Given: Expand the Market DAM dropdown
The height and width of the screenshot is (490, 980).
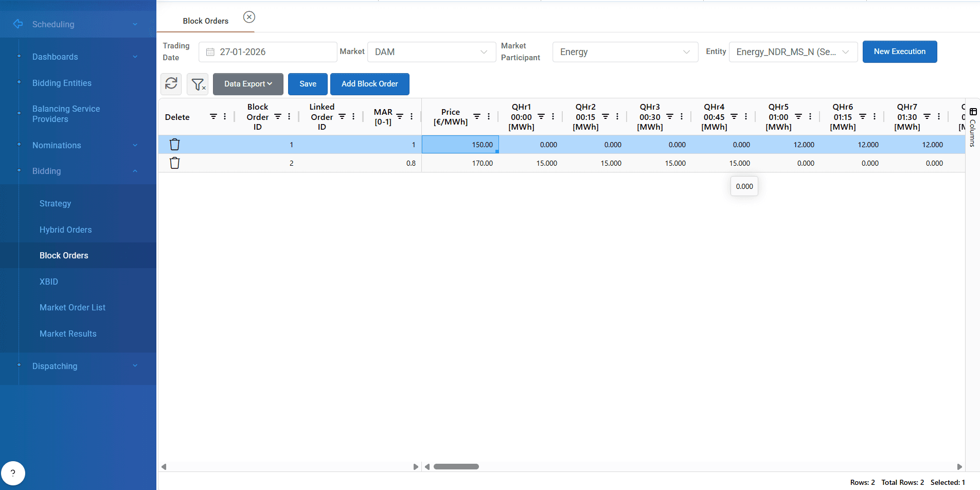Looking at the screenshot, I should point(432,52).
